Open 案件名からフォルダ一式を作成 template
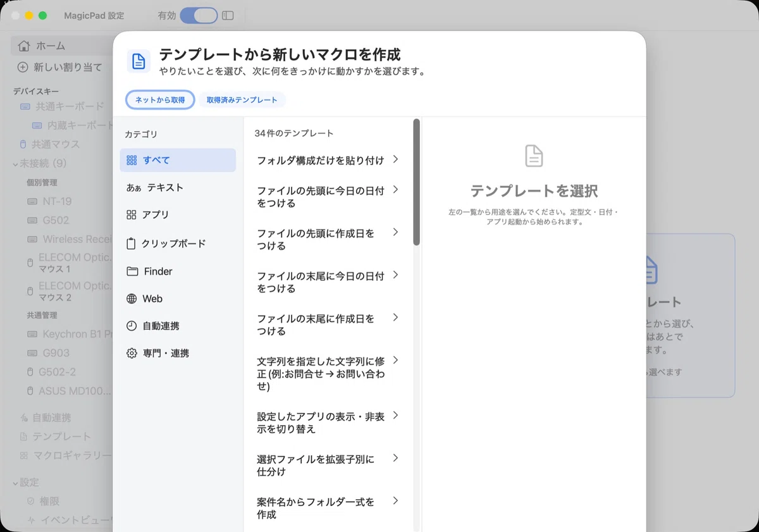759x532 pixels. tap(328, 508)
